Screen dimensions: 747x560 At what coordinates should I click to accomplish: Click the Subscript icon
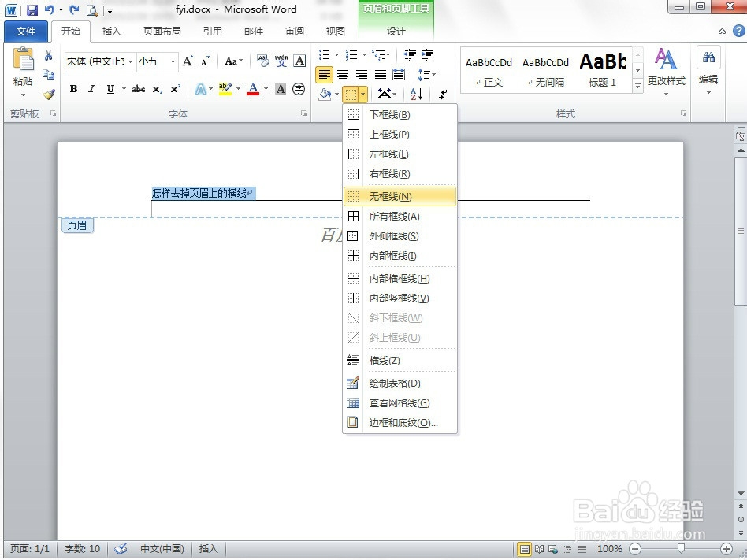click(x=158, y=90)
